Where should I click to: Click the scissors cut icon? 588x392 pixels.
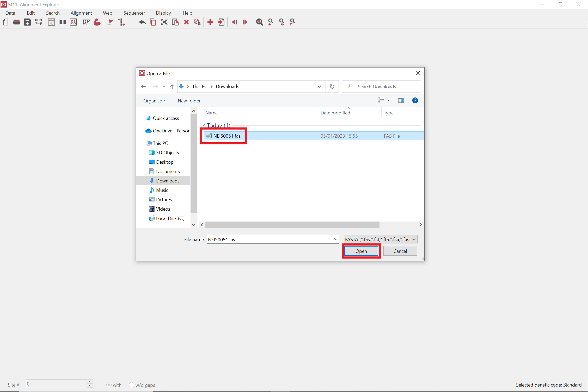[x=164, y=22]
